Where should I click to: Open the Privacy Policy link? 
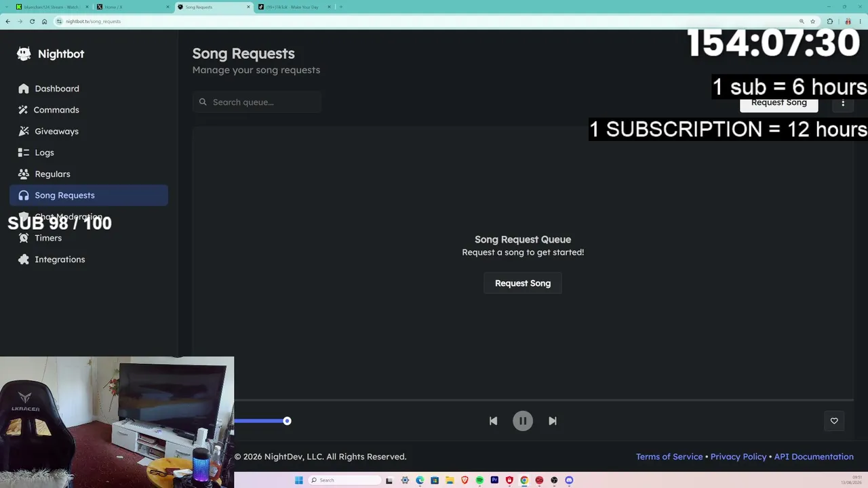(x=738, y=457)
